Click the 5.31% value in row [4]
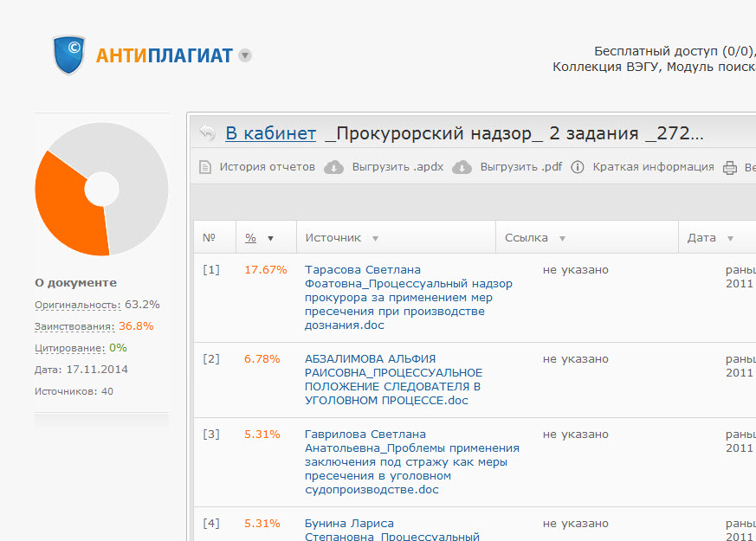Image resolution: width=756 pixels, height=541 pixels. coord(262,523)
